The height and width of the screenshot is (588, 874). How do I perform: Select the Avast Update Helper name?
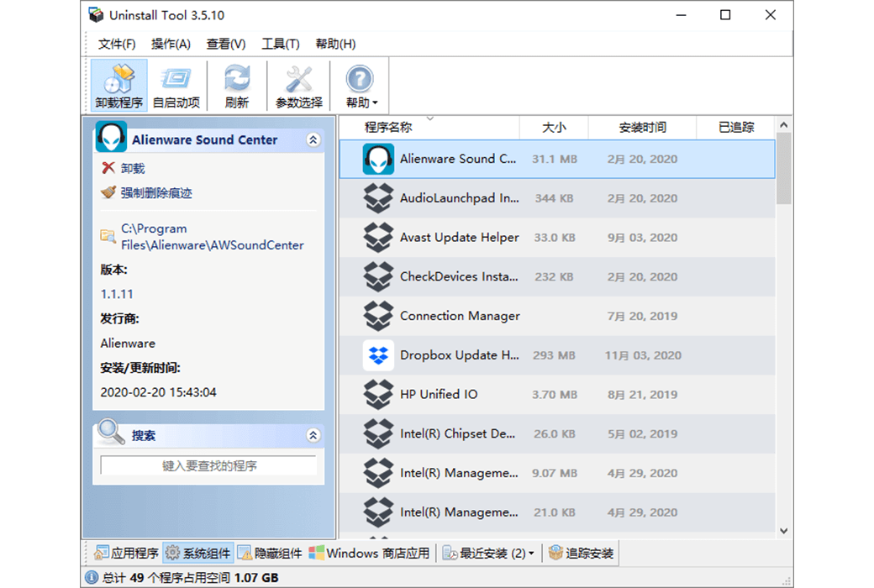point(460,238)
